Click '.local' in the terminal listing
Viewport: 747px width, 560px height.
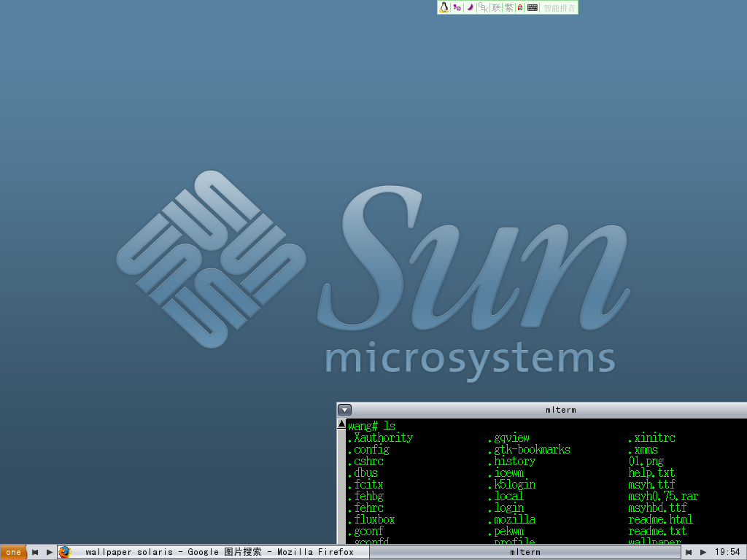pos(506,496)
